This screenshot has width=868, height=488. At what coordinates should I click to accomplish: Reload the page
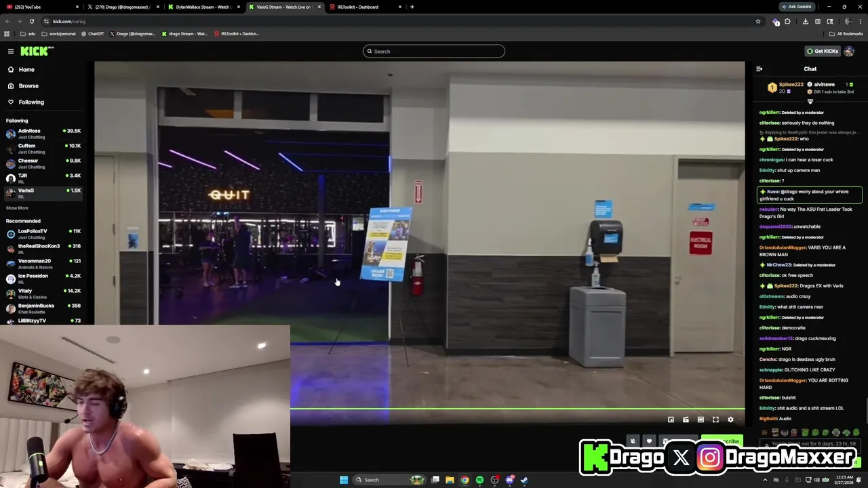31,21
